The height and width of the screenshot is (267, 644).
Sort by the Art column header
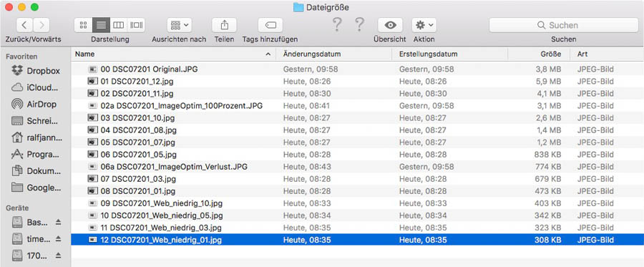click(x=607, y=54)
